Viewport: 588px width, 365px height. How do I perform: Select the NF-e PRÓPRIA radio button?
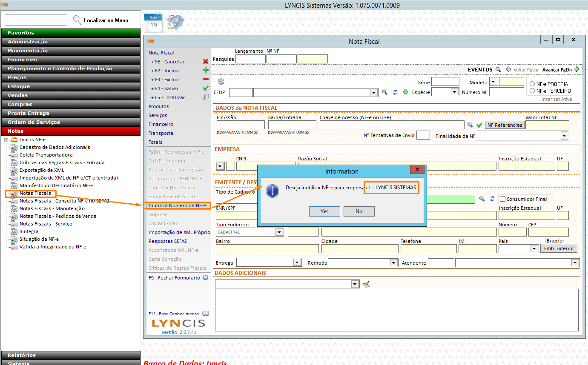tap(532, 84)
